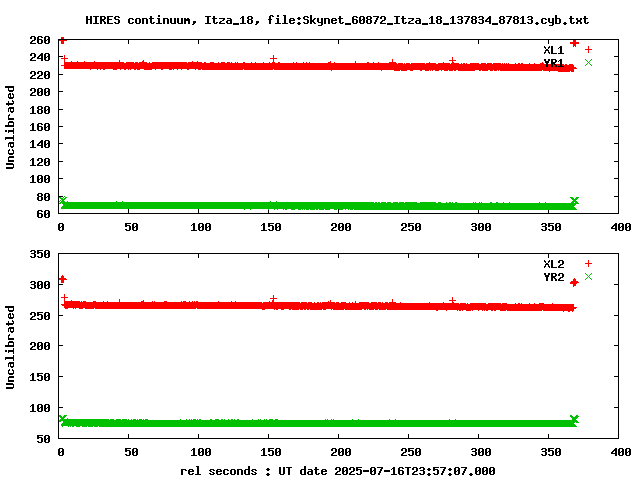Click the 140 tick on the top y-axis
This screenshot has width=640, height=480.
click(x=40, y=144)
